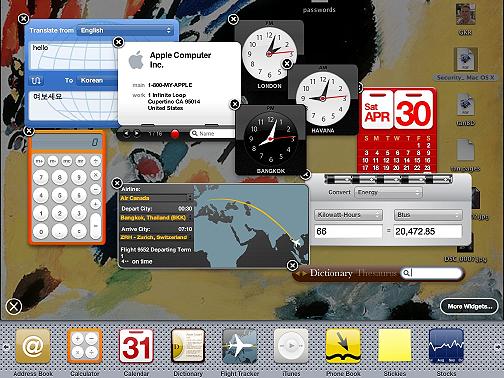Click the Dictionary widget search field
The width and height of the screenshot is (504, 378).
tap(432, 273)
